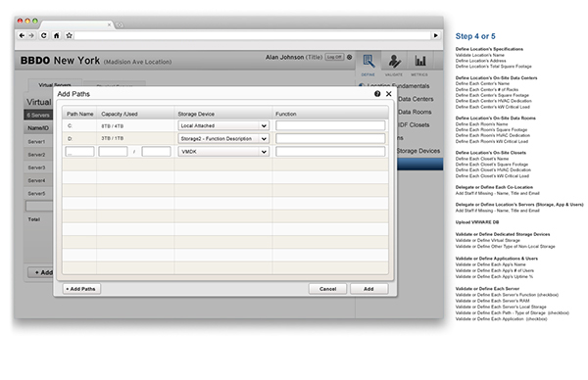This screenshot has width=588, height=380.
Task: Open the Metrics chart icon
Action: (x=420, y=61)
